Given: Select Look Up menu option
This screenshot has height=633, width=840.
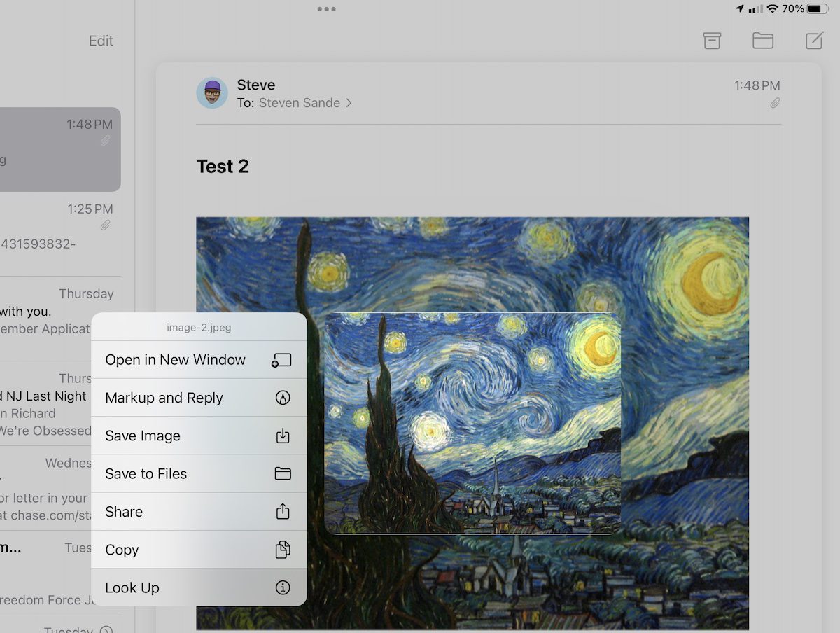Looking at the screenshot, I should point(199,587).
